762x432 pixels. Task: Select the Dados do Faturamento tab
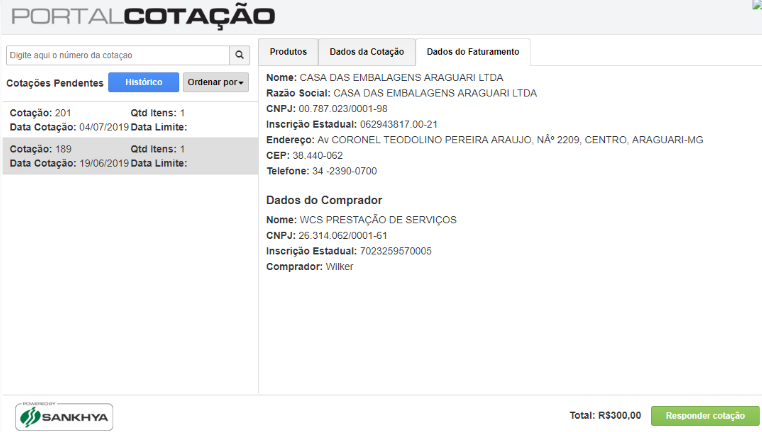(473, 52)
